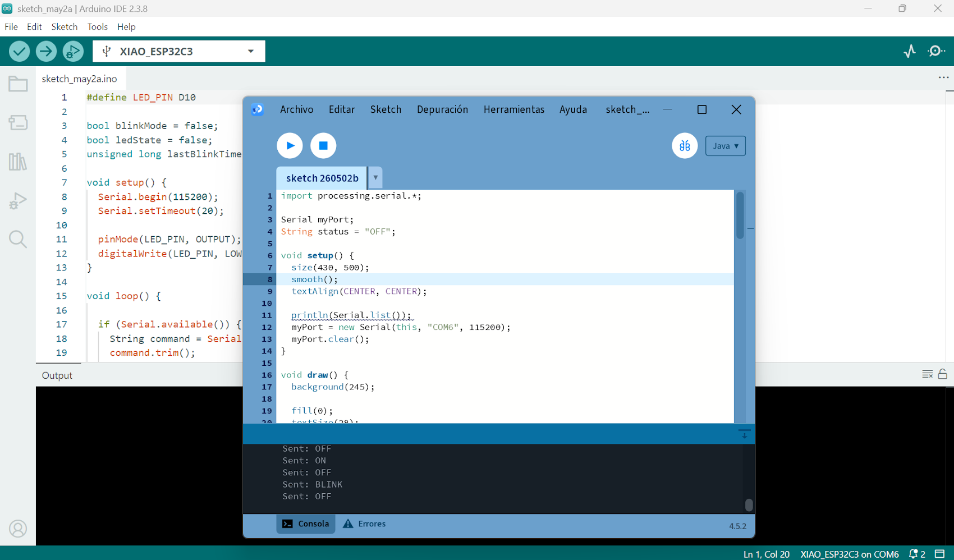
Task: Select the sketch_may2a.ino tab
Action: point(80,79)
